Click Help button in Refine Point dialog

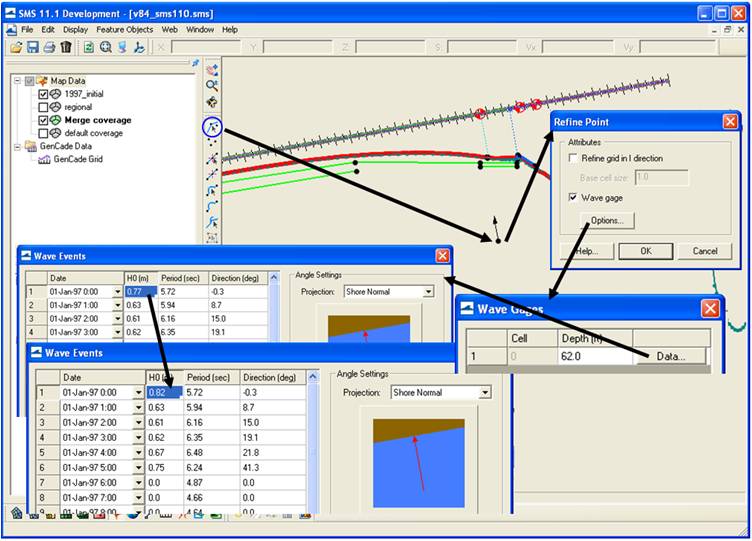pyautogui.click(x=587, y=251)
